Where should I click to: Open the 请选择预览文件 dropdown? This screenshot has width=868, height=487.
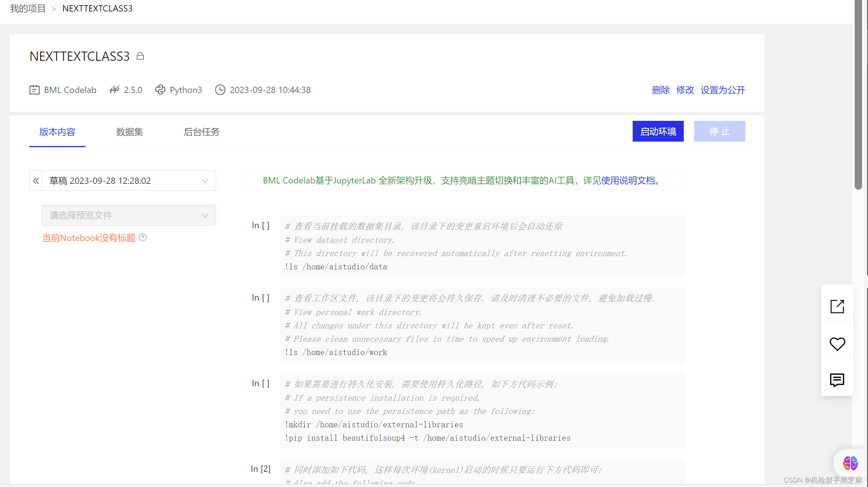[x=129, y=215]
